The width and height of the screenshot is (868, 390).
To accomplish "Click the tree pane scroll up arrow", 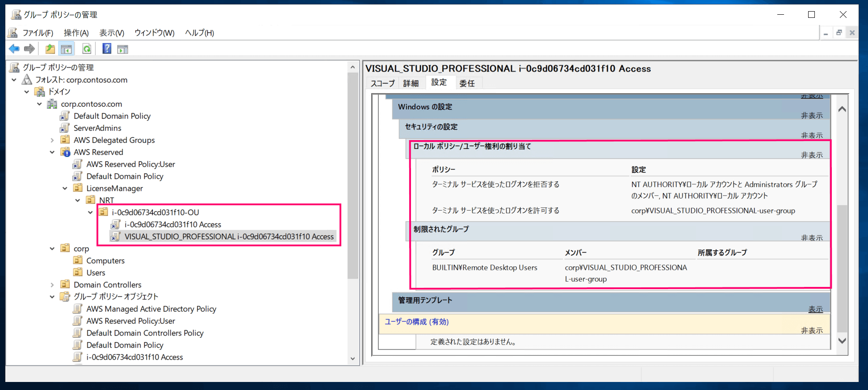I will click(353, 67).
